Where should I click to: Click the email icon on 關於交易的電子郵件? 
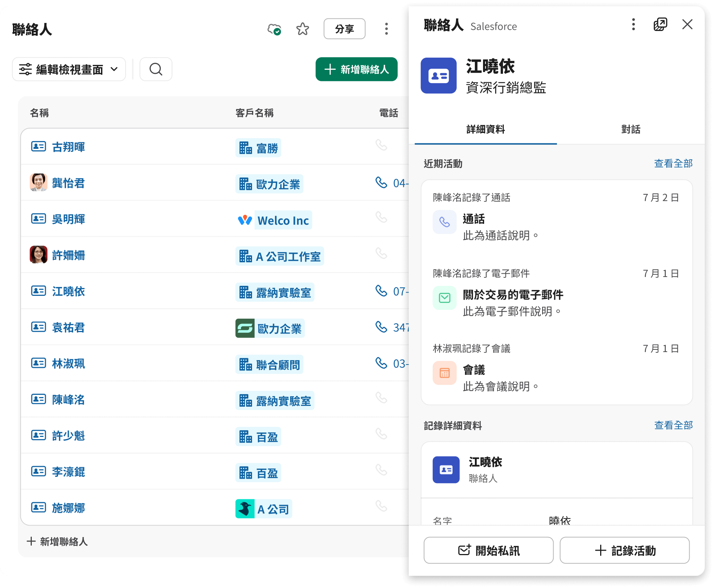point(445,298)
